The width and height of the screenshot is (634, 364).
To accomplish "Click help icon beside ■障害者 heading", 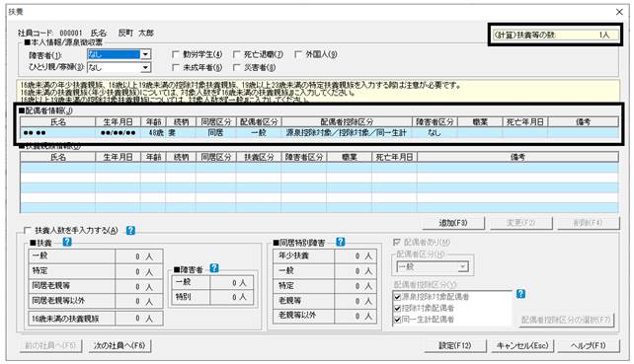I will point(214,268).
